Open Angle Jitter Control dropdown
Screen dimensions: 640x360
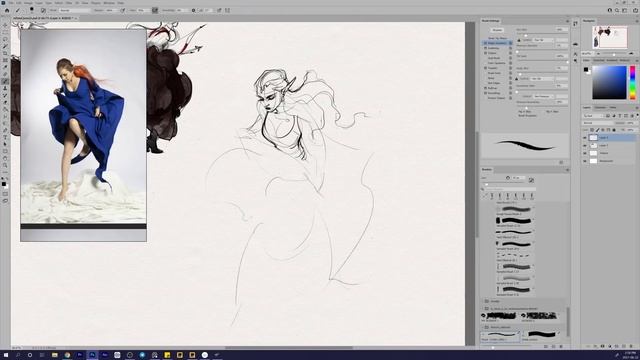pos(542,78)
